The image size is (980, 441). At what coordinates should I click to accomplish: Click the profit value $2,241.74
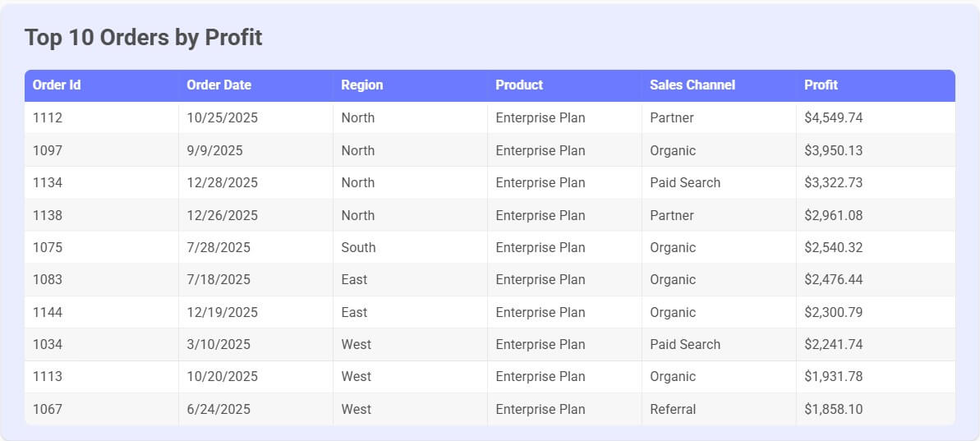tap(834, 344)
